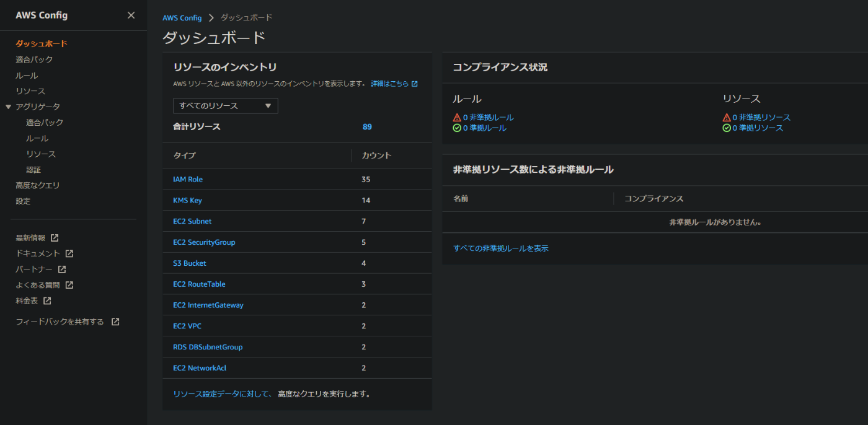Click warning icon beside 0 非準拠ルール
The height and width of the screenshot is (425, 868).
(457, 117)
